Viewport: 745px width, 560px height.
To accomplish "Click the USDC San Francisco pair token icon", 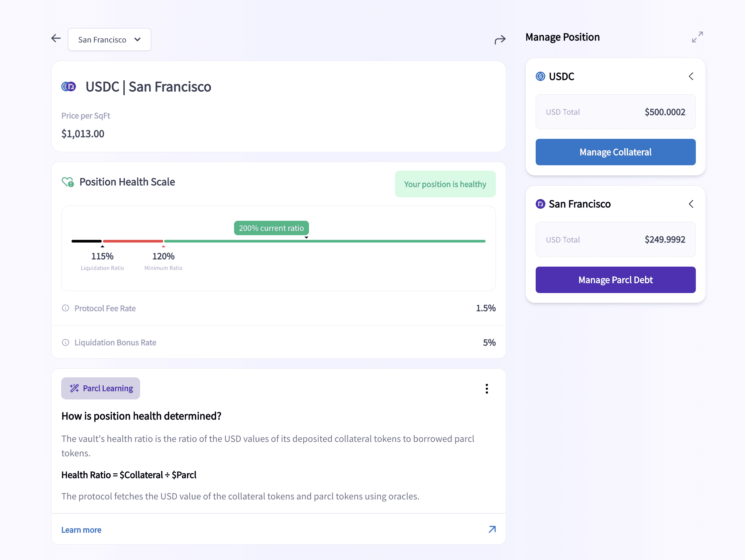I will pos(69,87).
